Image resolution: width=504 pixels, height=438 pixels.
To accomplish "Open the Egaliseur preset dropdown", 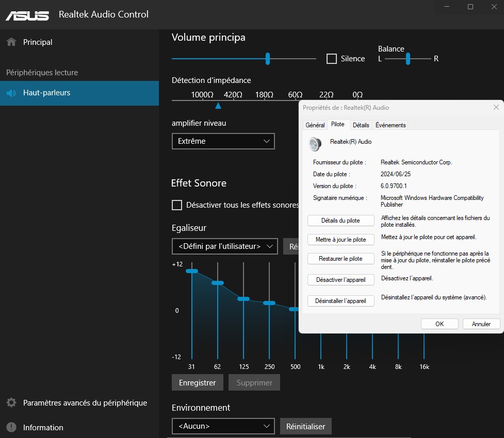I will [224, 246].
